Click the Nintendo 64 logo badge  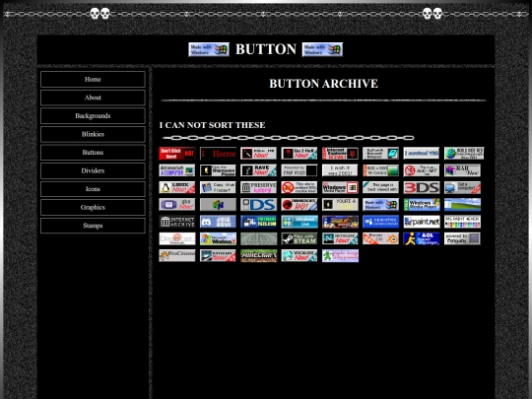pyautogui.click(x=218, y=205)
